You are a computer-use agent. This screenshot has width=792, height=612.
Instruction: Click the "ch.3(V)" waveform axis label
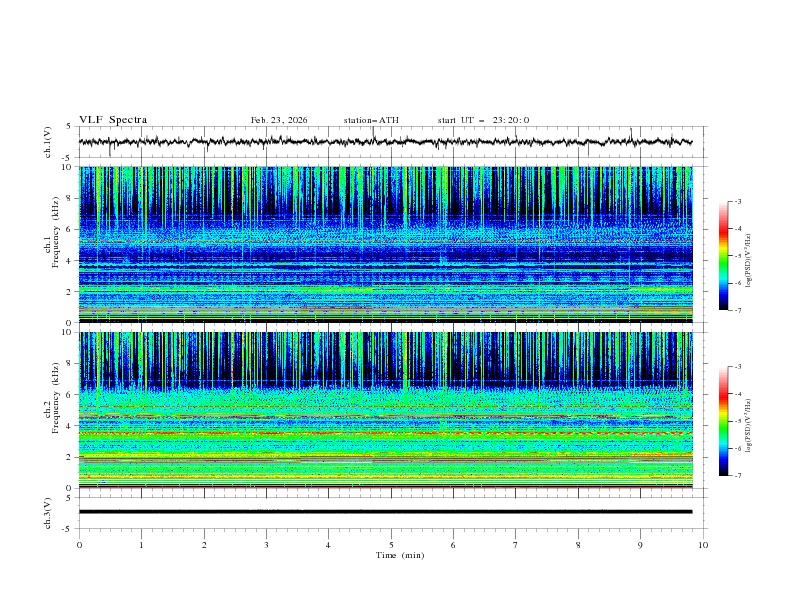(x=48, y=513)
